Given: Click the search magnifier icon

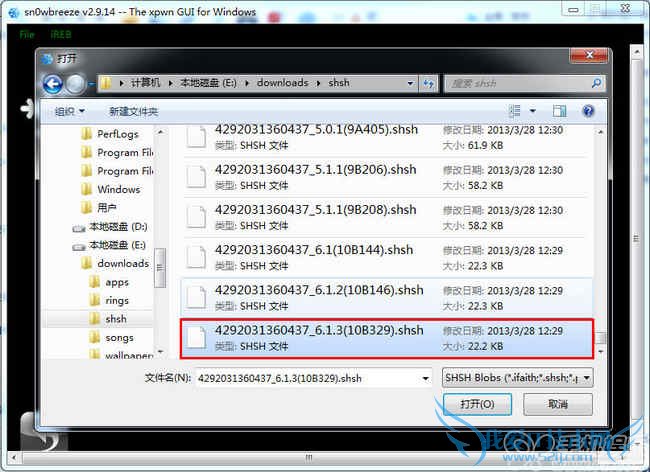Looking at the screenshot, I should pyautogui.click(x=596, y=83).
